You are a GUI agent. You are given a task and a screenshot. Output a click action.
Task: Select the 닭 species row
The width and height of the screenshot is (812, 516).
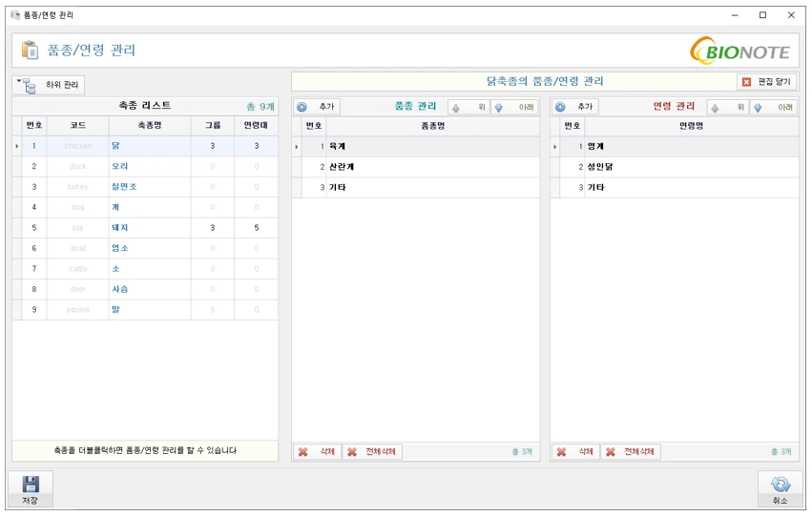145,146
